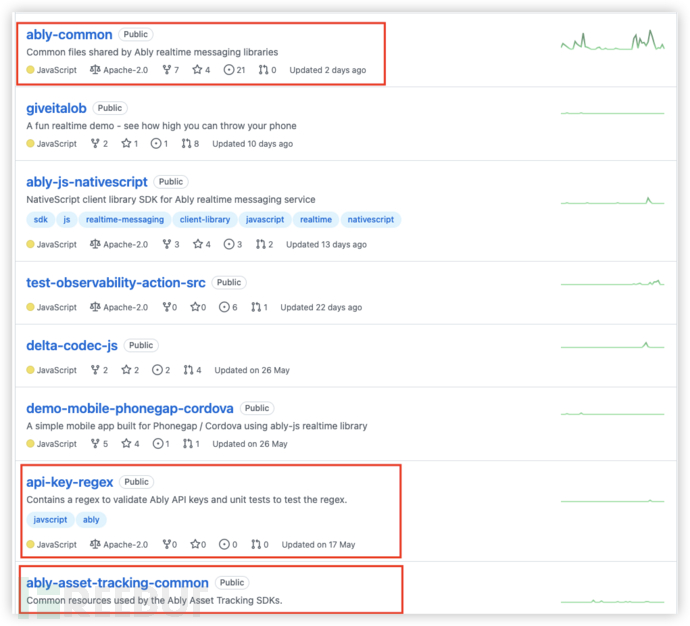Click pull request icon showing 8 in giveitalob
The image size is (690, 626).
[187, 143]
